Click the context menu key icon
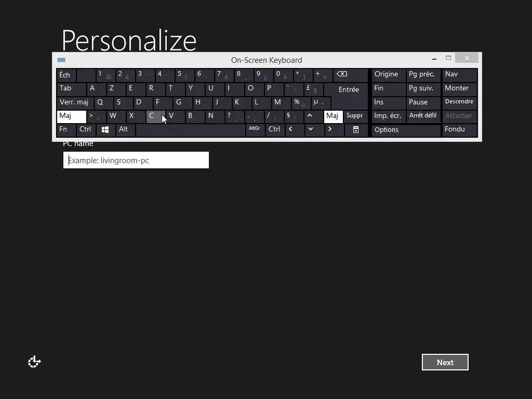 pos(355,130)
